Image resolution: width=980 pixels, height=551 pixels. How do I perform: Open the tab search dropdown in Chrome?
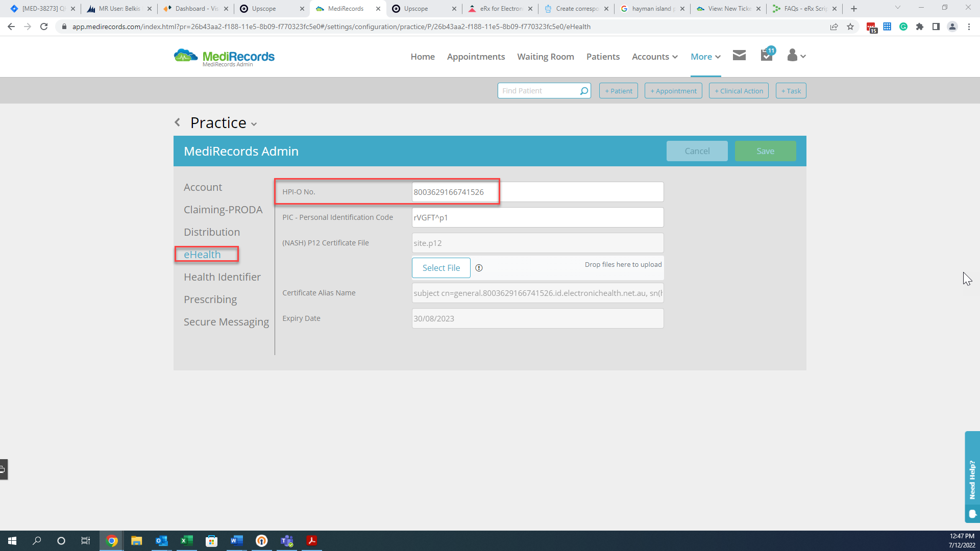[x=898, y=8]
